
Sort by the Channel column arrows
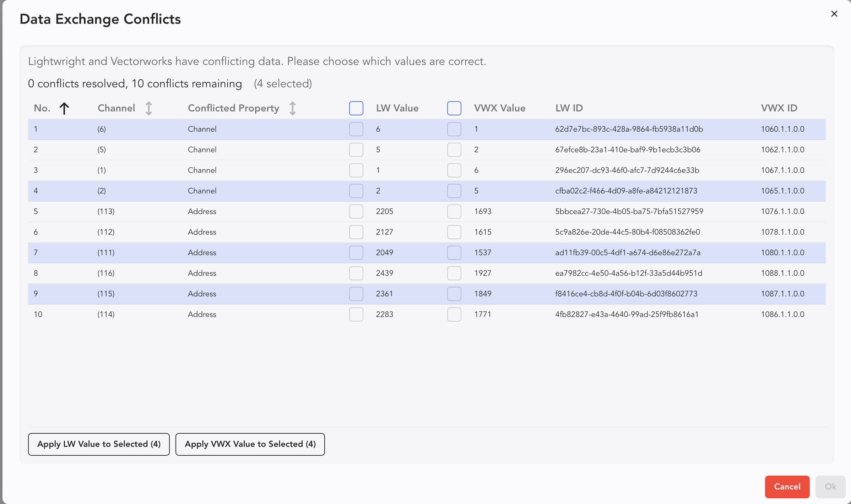[148, 108]
